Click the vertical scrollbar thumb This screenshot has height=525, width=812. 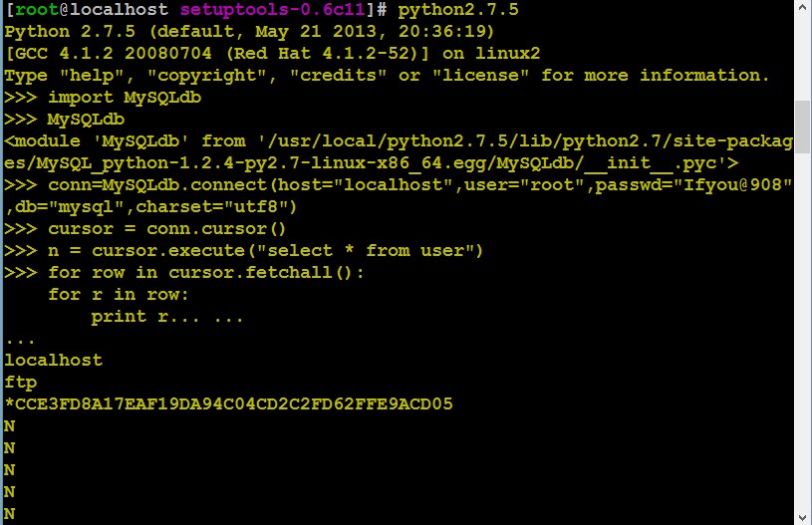803,127
